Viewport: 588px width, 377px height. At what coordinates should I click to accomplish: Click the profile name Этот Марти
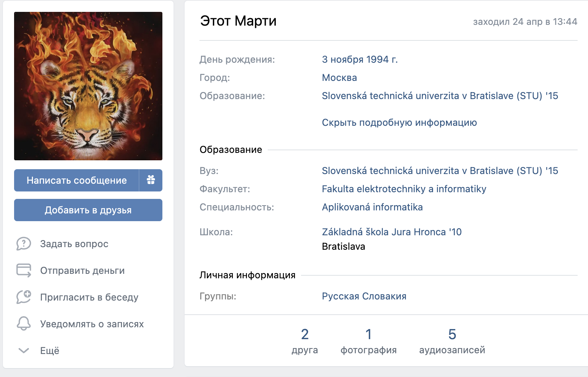coord(238,21)
